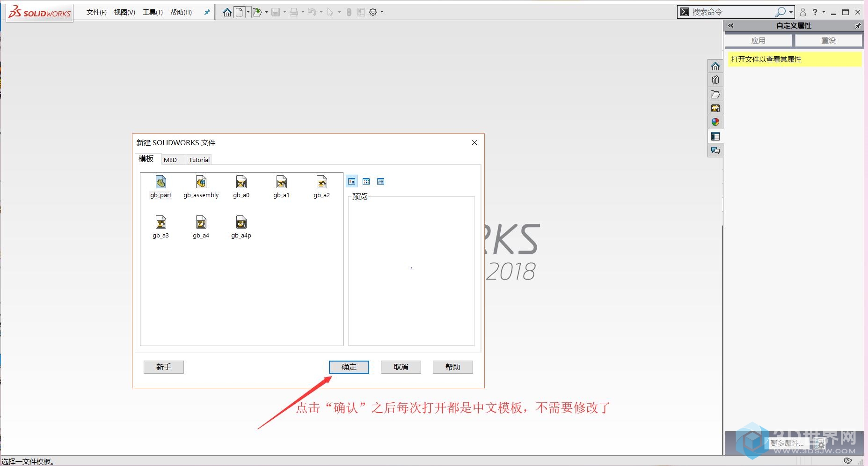The image size is (868, 466).
Task: Select the gb_a3 drawing template
Action: pos(161,227)
